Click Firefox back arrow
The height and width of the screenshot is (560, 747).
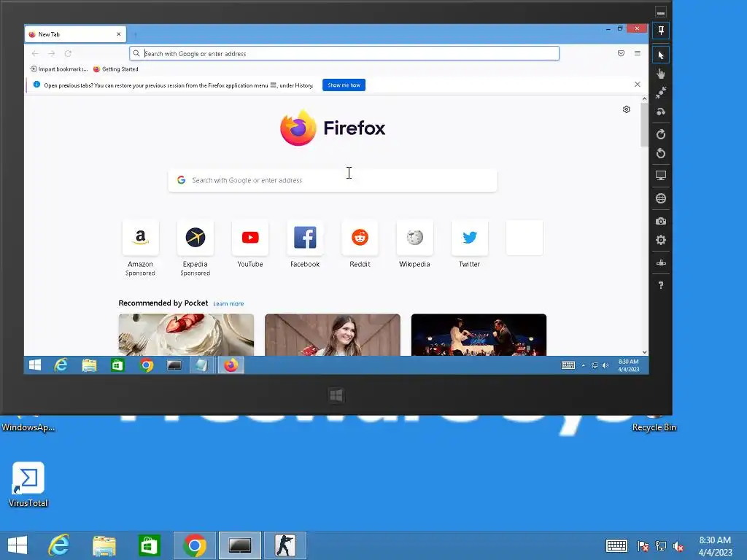tap(35, 53)
